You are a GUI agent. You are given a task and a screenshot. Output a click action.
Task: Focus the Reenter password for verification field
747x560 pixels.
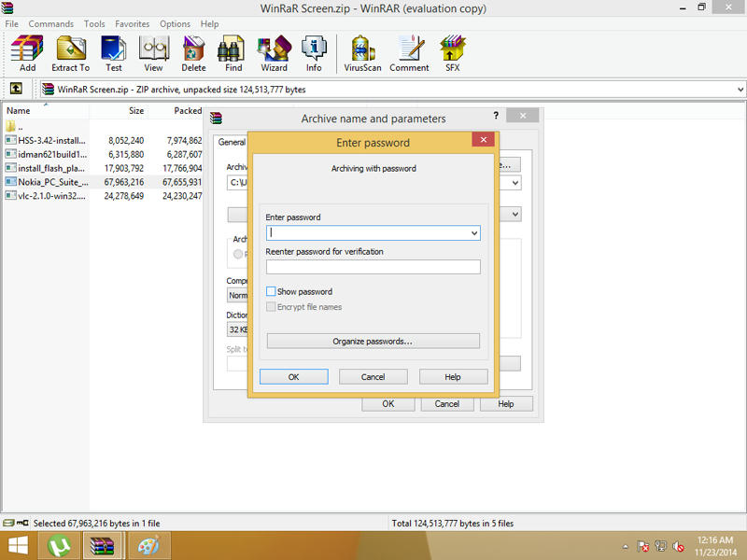[x=373, y=267]
